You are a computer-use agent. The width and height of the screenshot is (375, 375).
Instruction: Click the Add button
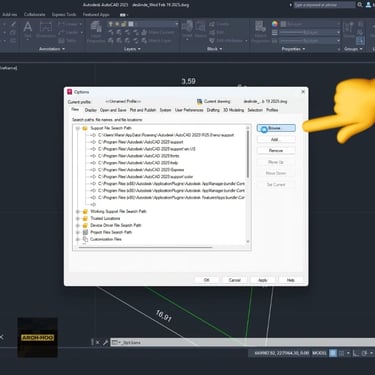(276, 139)
